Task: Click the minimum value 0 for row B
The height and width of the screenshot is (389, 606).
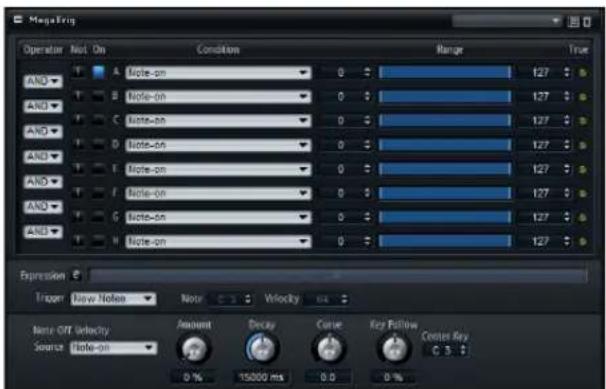Action: [x=340, y=97]
